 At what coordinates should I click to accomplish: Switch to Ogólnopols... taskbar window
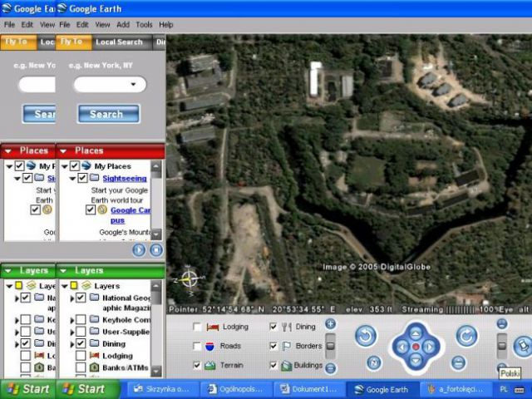237,389
